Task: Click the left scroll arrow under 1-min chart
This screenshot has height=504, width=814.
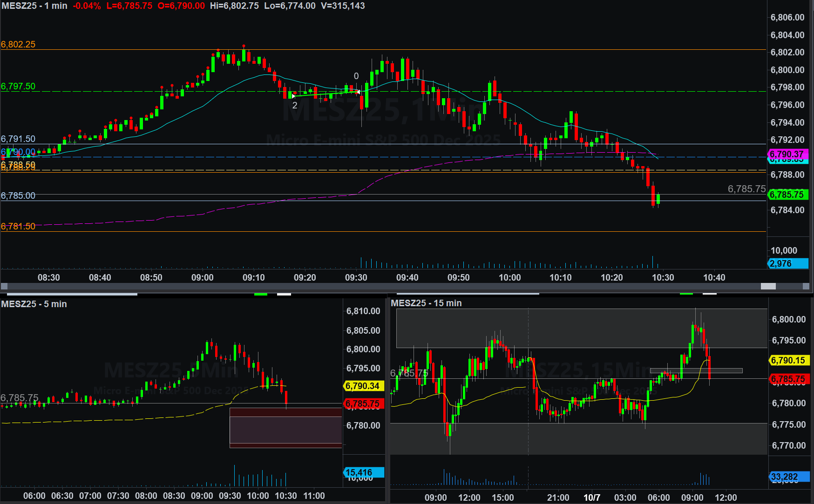Action: 4,286
